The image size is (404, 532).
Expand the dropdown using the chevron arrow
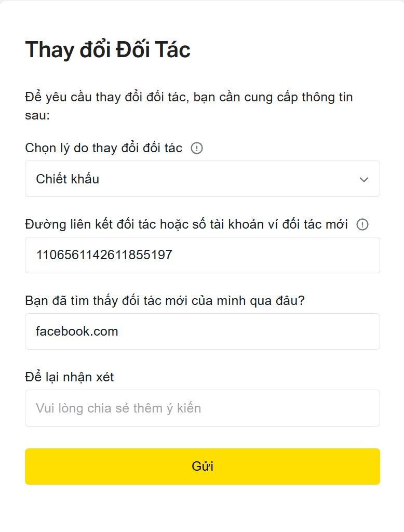[x=364, y=179]
